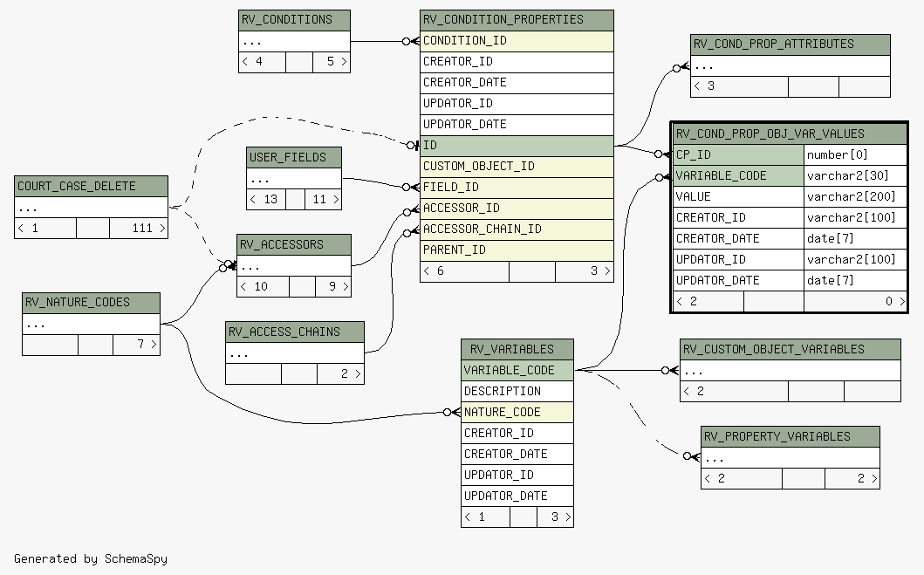Click the ellipsis row in RV_PROPERTY_VARIABLES
The width and height of the screenshot is (924, 575).
click(791, 458)
